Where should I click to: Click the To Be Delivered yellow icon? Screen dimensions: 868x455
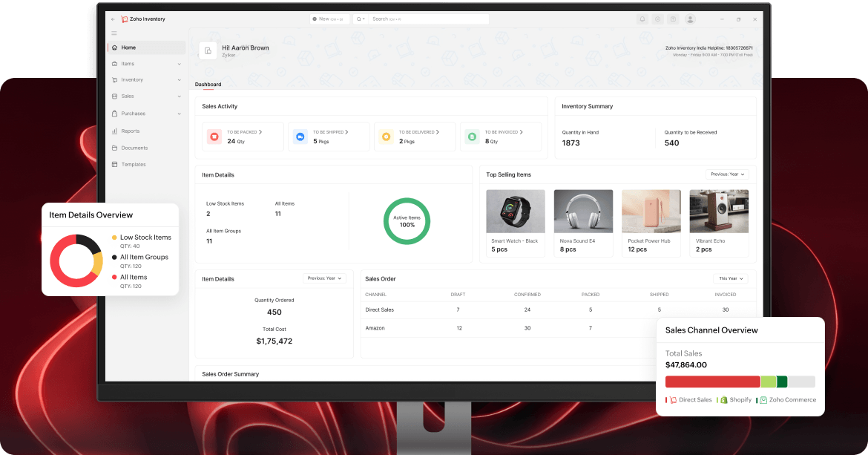(387, 137)
